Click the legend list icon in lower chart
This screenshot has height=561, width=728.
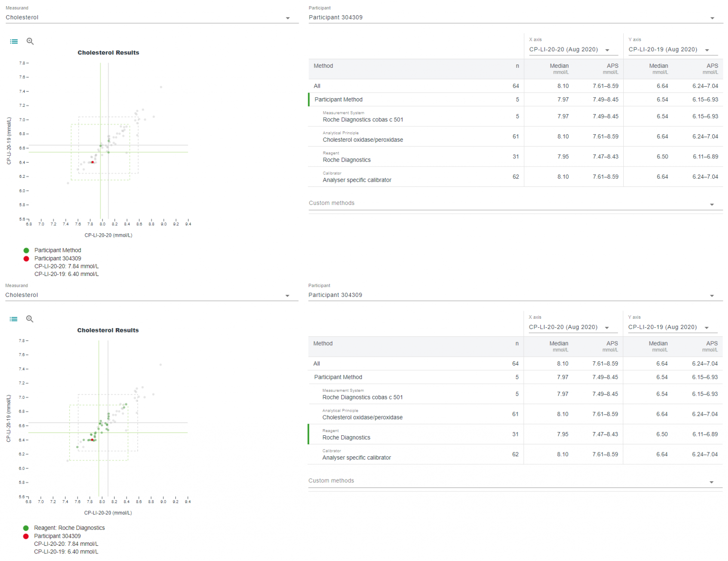click(14, 319)
